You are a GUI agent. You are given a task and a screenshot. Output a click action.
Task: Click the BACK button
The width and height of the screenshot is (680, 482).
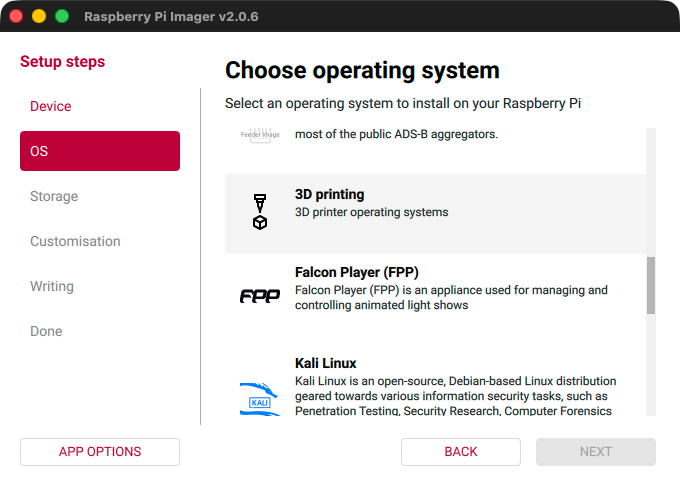click(461, 452)
